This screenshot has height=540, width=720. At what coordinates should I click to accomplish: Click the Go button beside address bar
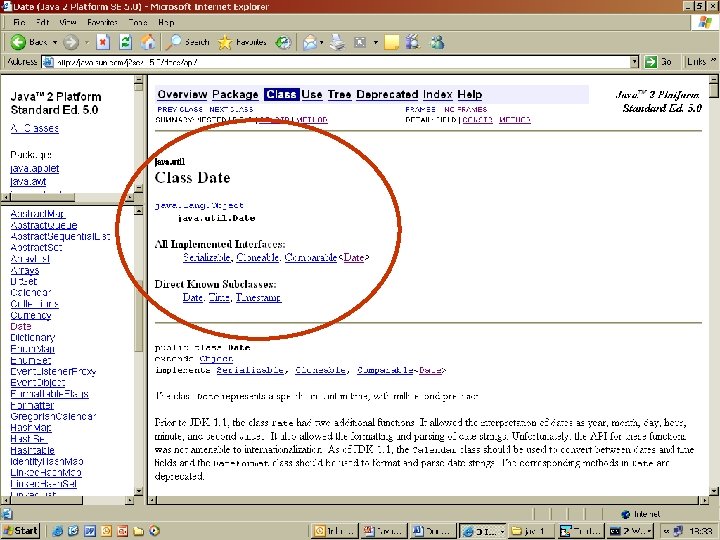(658, 62)
